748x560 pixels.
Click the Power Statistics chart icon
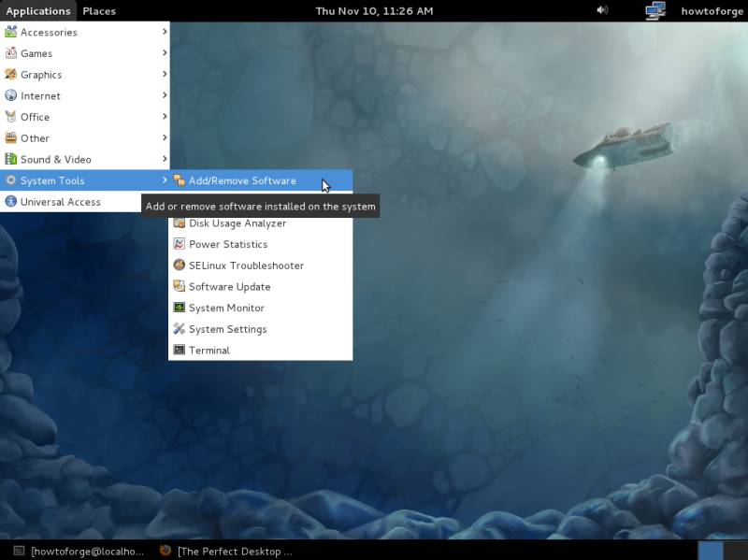(x=180, y=244)
